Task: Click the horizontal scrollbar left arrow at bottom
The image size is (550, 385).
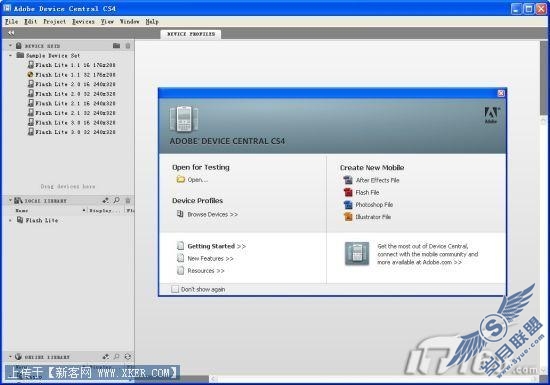Action: tap(213, 379)
